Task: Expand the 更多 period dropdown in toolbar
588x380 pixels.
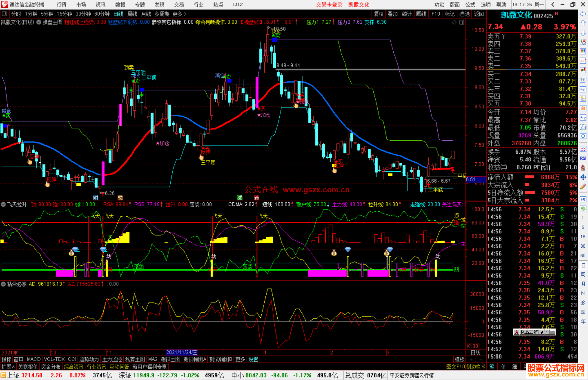Action: tap(179, 14)
